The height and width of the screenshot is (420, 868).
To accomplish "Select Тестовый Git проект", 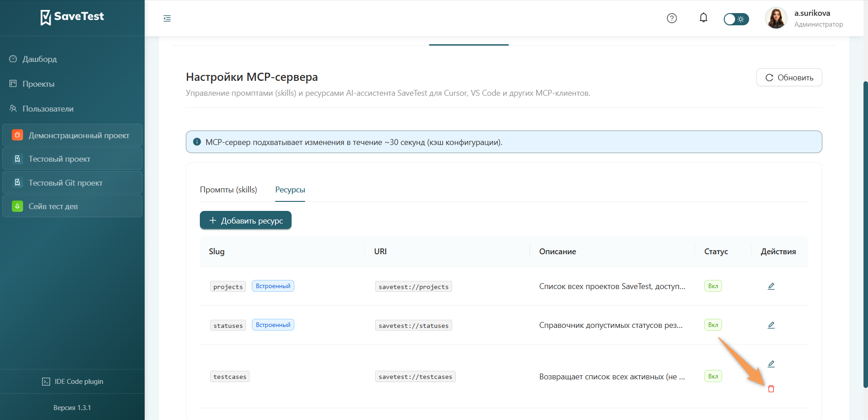I will 72,182.
